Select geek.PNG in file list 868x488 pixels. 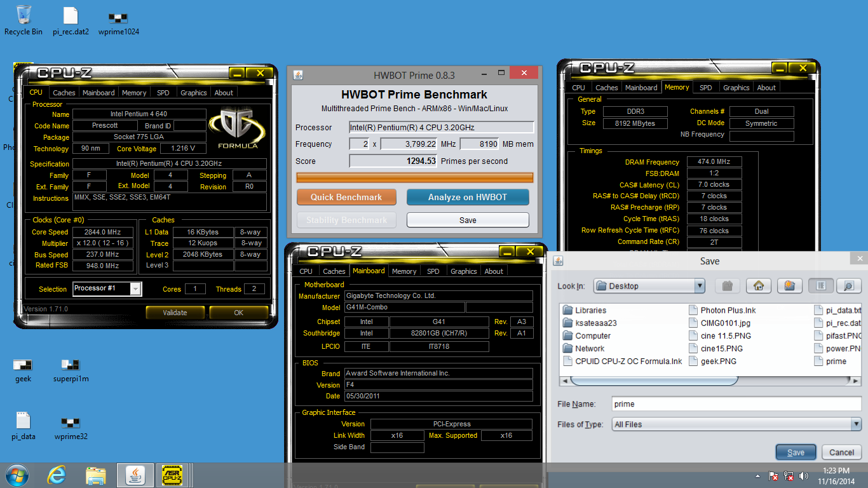713,361
